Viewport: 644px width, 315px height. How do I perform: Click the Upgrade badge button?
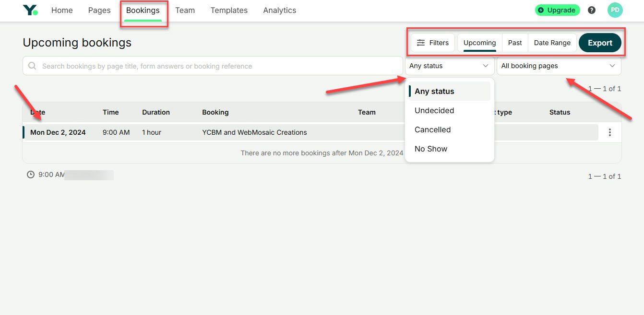point(557,10)
